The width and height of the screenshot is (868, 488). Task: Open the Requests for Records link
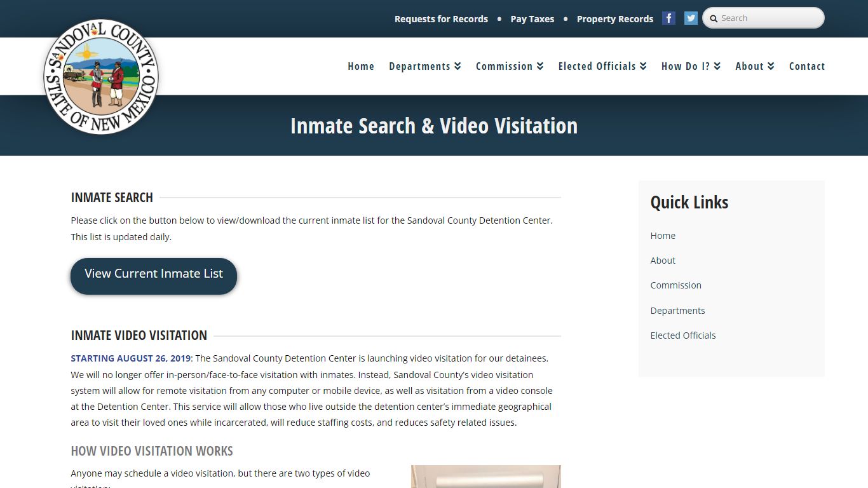(441, 19)
